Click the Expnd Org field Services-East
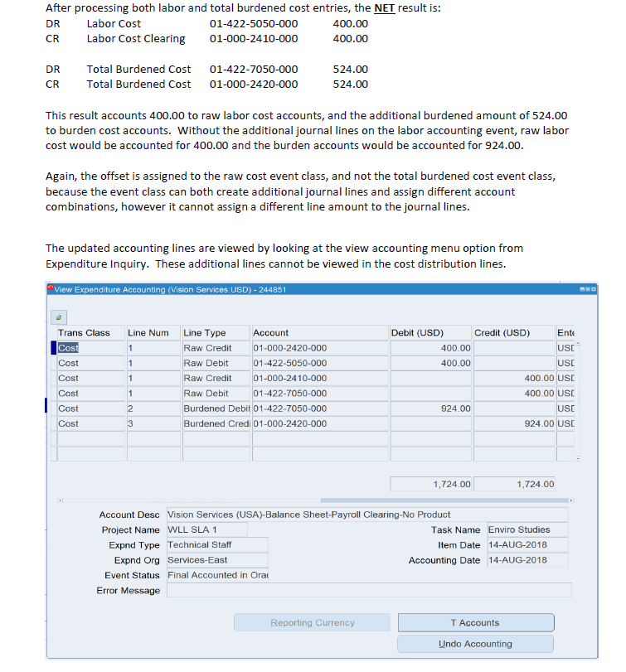626x672 pixels. pyautogui.click(x=217, y=560)
